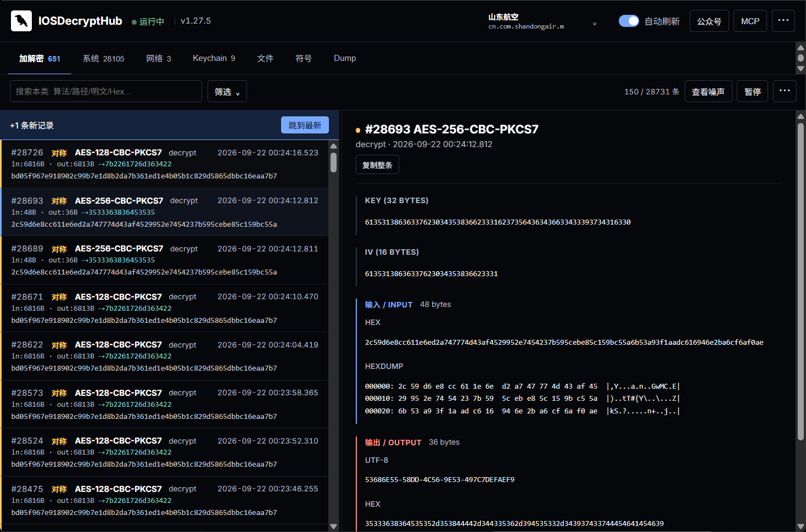Image resolution: width=806 pixels, height=532 pixels.
Task: Click the KEY (32 BYTES) hex value
Action: (x=497, y=222)
